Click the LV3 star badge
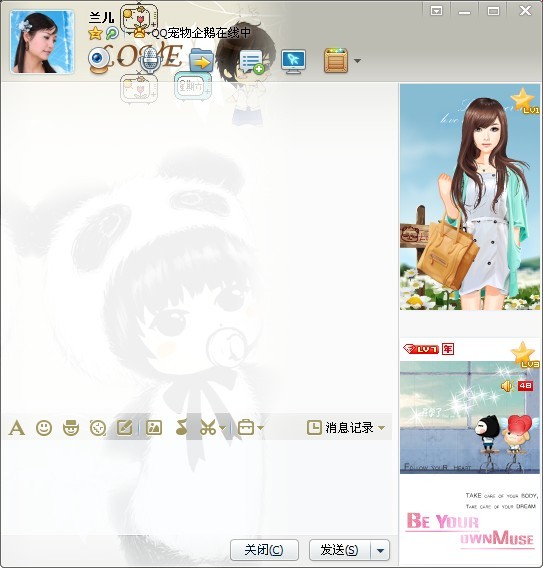 525,354
